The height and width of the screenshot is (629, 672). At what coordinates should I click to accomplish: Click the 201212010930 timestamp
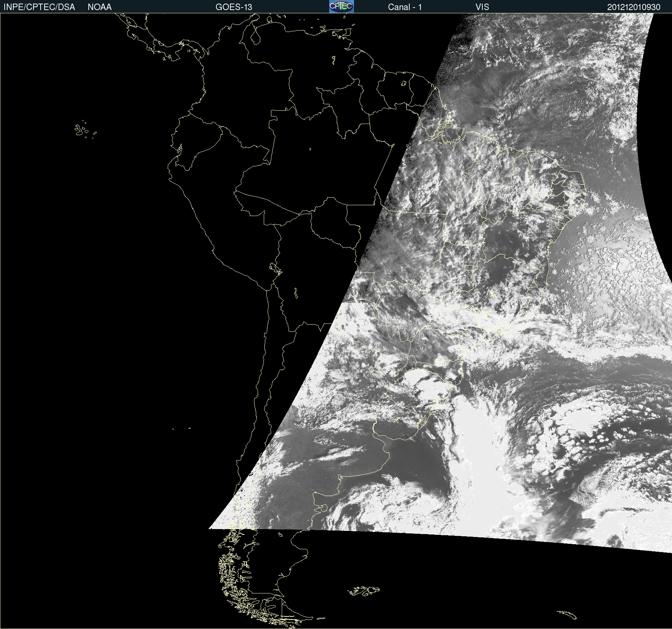[x=634, y=7]
